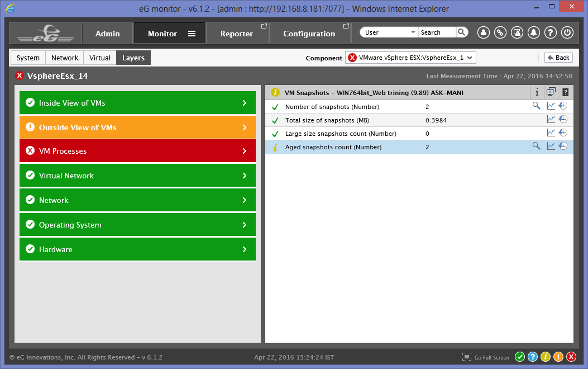588x369 pixels.
Task: Click the yellow minor status icon in footer
Action: [x=546, y=357]
